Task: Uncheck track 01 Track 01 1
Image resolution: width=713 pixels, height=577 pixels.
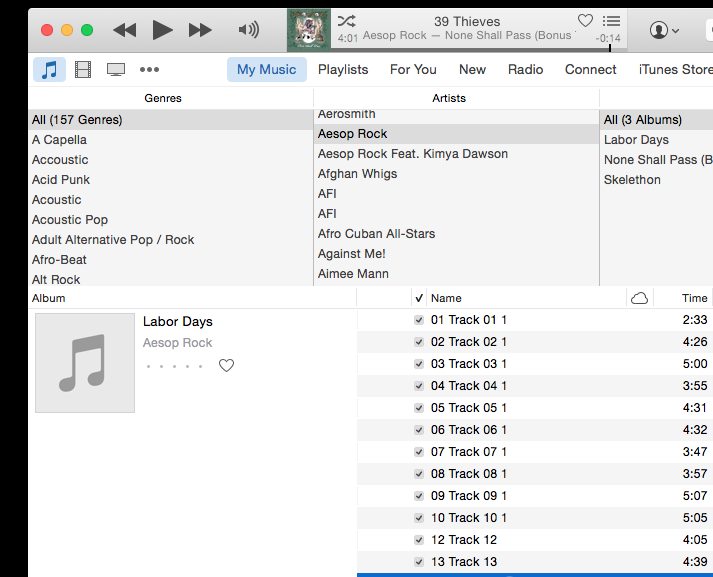Action: 419,320
